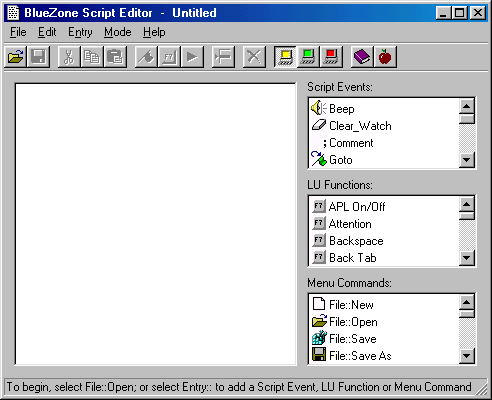492x400 pixels.
Task: Click inside the empty script editing area
Action: (156, 224)
